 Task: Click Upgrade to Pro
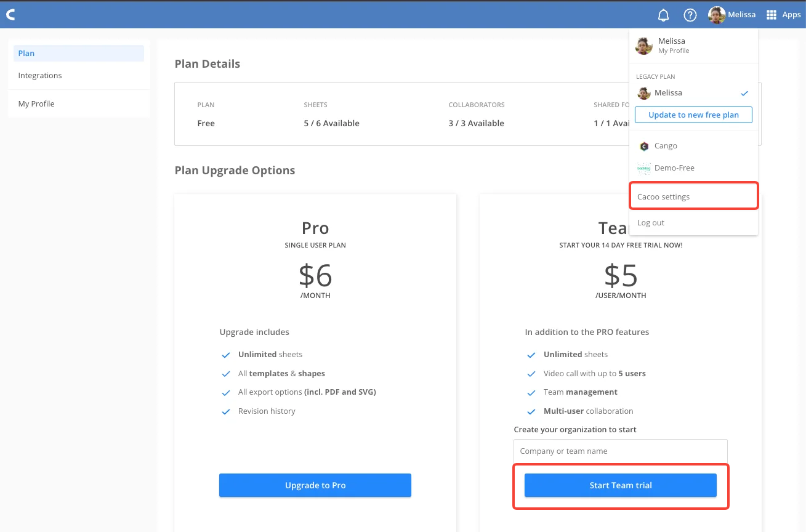coord(315,485)
